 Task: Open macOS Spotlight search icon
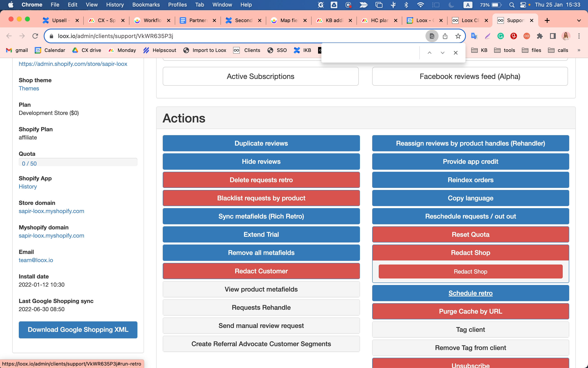[512, 5]
